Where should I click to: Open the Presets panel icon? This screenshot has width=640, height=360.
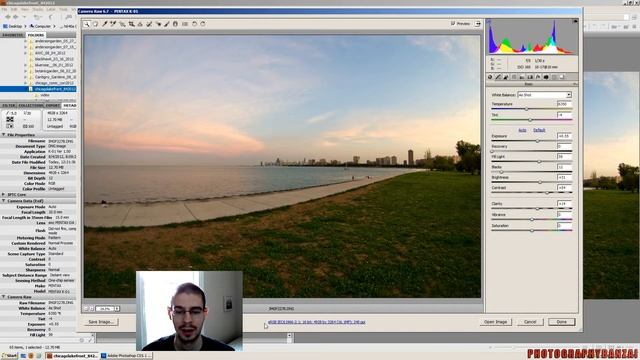point(554,77)
